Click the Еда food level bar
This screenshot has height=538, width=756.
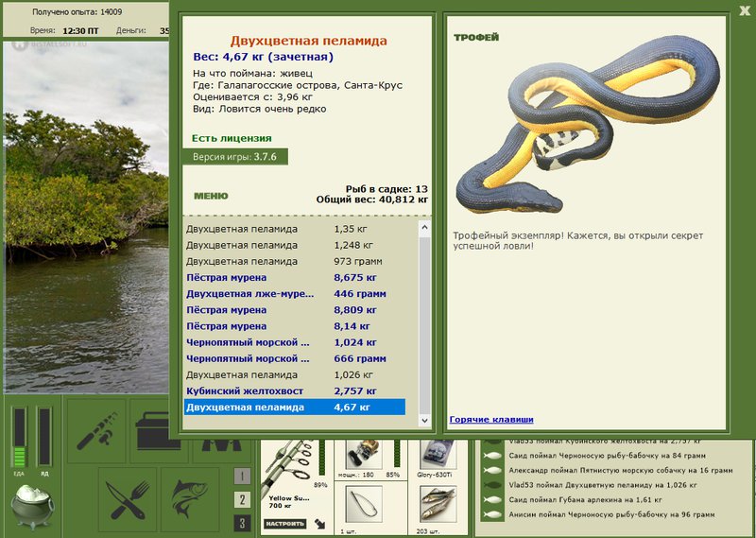[19, 438]
